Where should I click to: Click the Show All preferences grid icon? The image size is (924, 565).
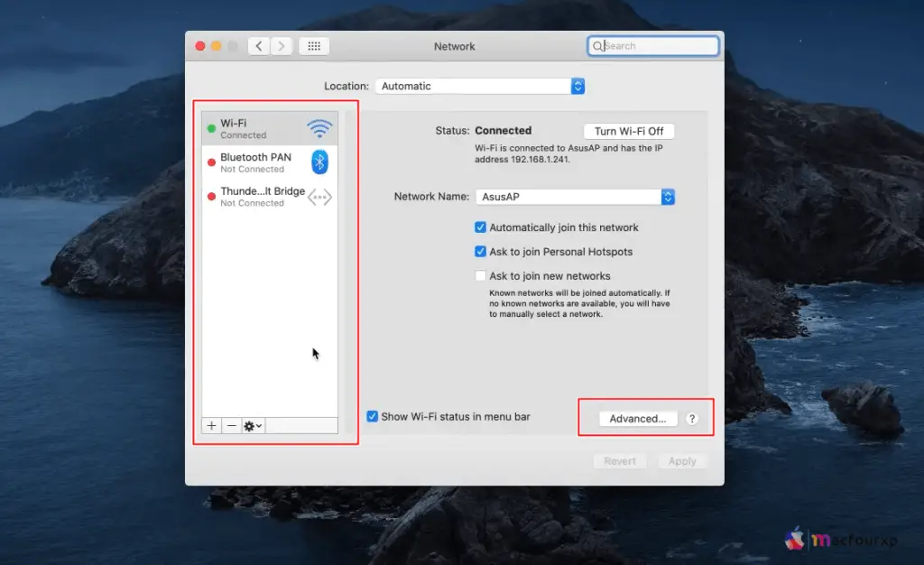(x=313, y=45)
